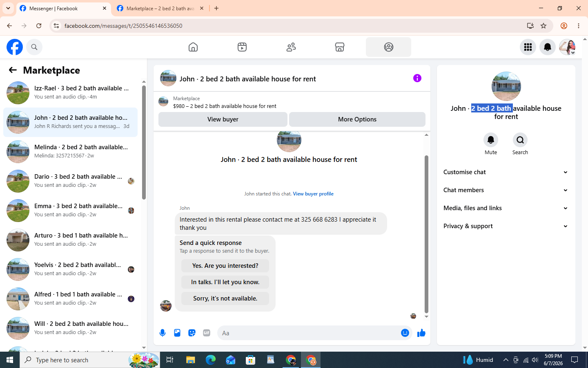
Task: Open the Facebook menu grid icon
Action: click(x=528, y=47)
